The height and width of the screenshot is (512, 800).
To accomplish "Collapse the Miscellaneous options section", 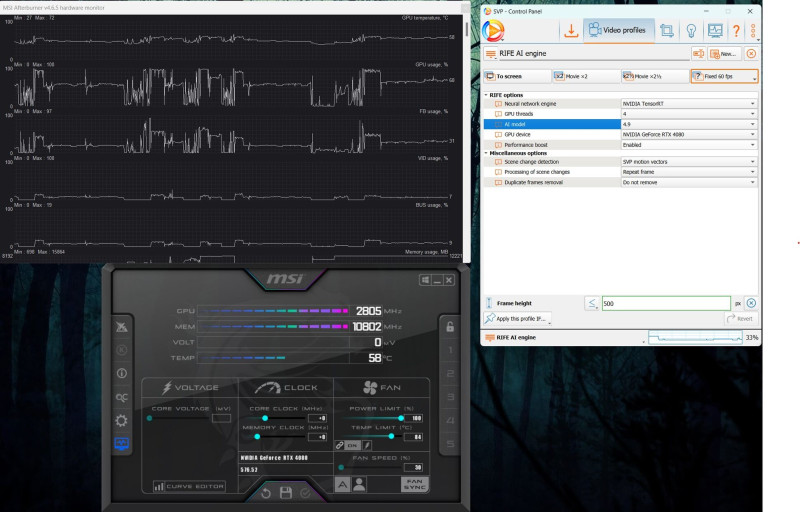I will [486, 153].
